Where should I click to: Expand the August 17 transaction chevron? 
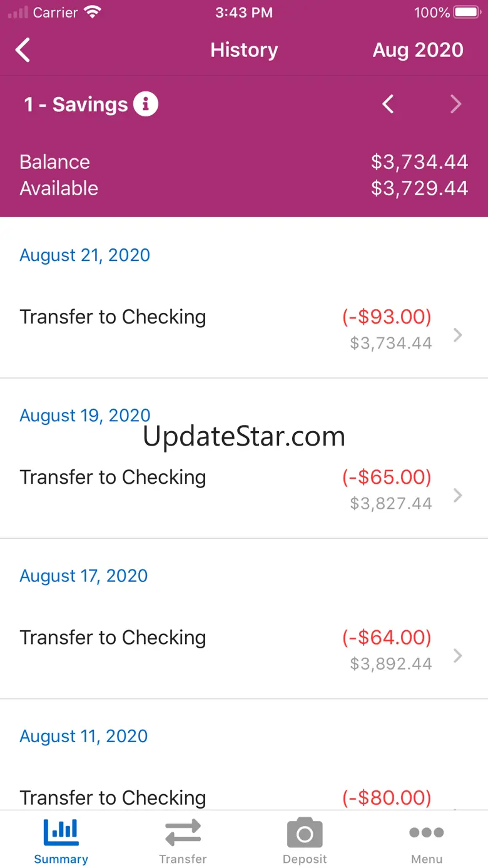click(x=458, y=655)
